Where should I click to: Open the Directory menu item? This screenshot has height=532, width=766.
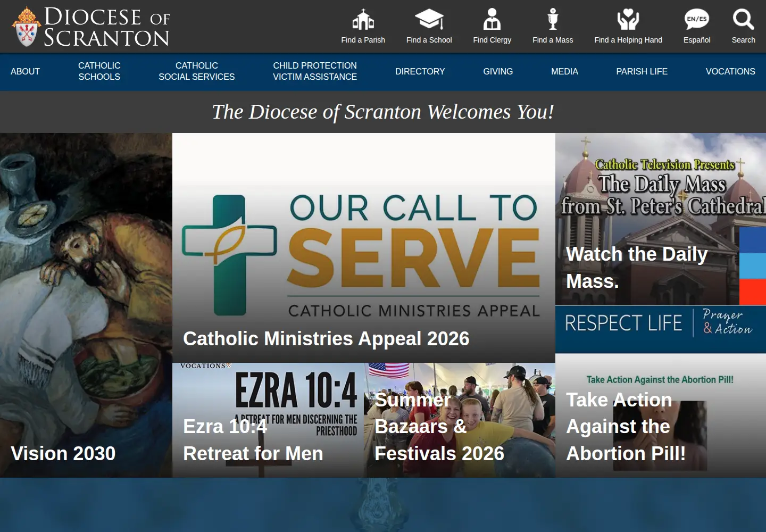420,71
